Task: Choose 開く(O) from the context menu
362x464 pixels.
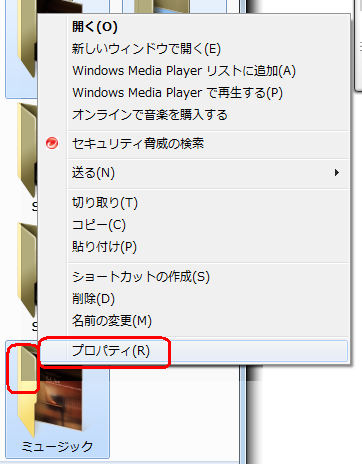Action: point(95,27)
